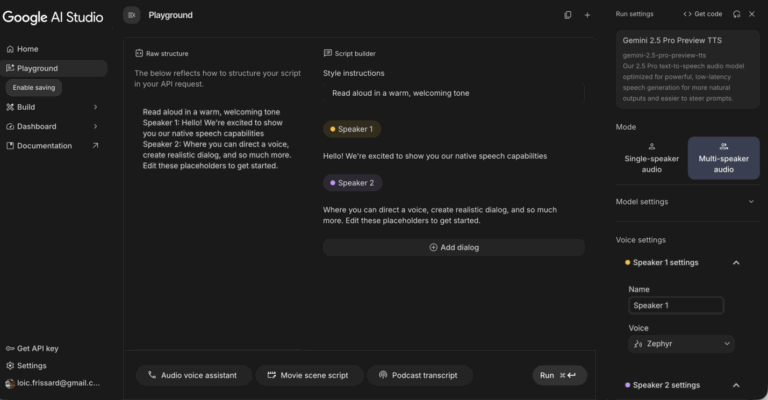
Task: Click the plus circle icon in Add dialog
Action: click(433, 248)
